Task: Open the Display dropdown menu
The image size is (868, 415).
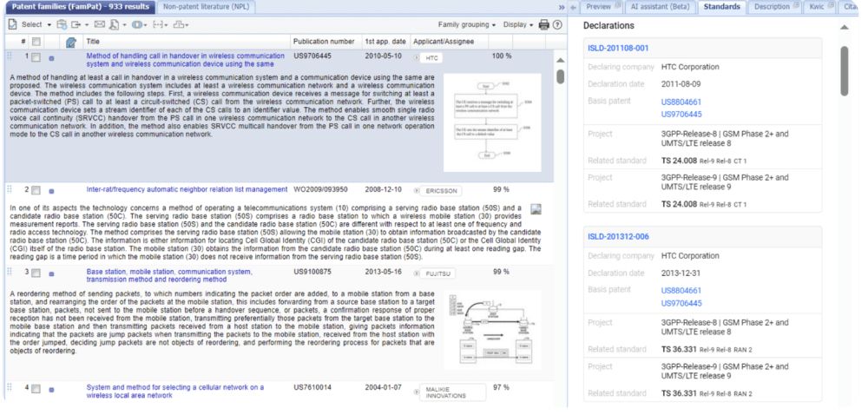Action: point(519,25)
